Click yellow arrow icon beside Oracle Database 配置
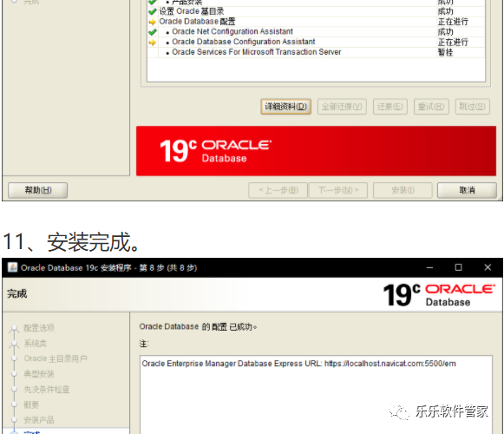The width and height of the screenshot is (504, 434). pos(153,23)
